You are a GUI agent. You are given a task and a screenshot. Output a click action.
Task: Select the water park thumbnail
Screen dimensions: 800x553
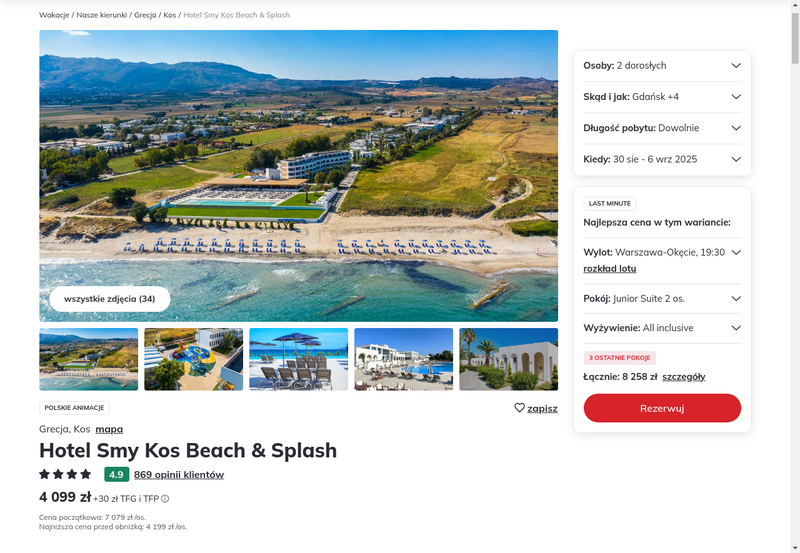pyautogui.click(x=194, y=359)
